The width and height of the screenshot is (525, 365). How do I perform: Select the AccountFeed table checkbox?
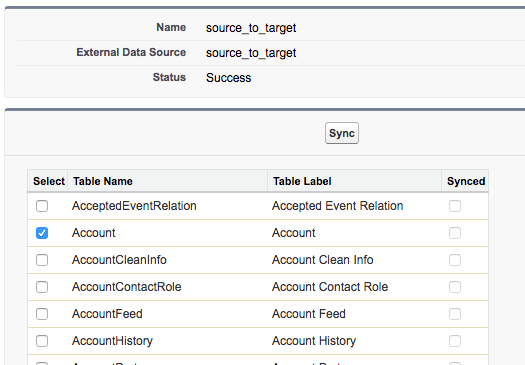click(x=42, y=314)
